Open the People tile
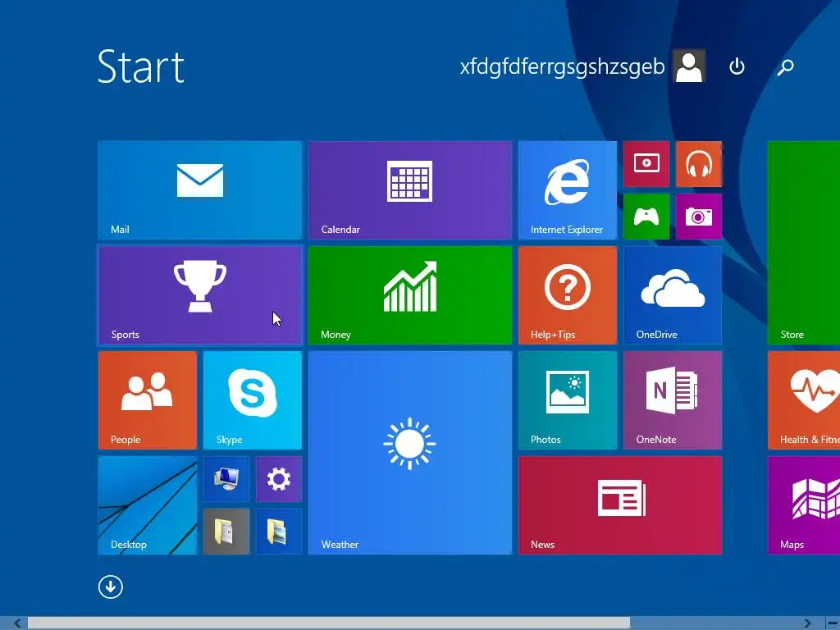The width and height of the screenshot is (840, 630). tap(148, 400)
